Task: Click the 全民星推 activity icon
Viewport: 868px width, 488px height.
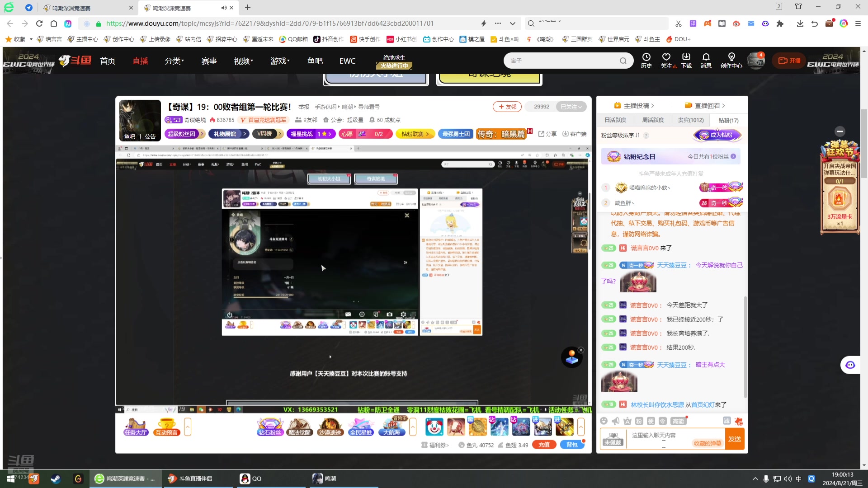Action: [x=361, y=427]
